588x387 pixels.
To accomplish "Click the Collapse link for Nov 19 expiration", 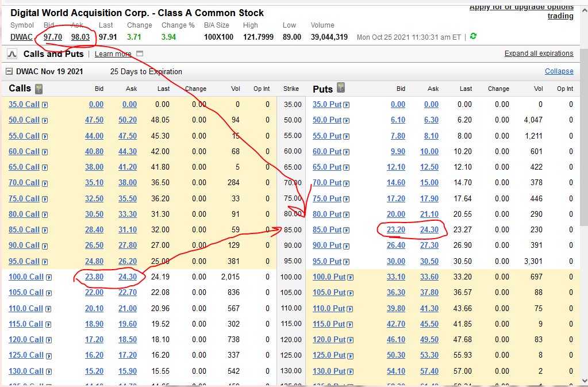I will pyautogui.click(x=559, y=71).
